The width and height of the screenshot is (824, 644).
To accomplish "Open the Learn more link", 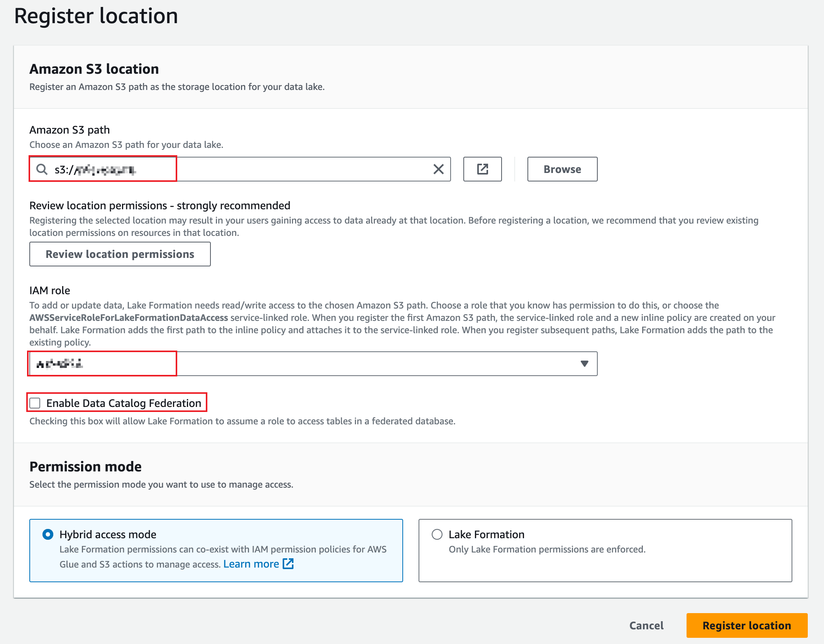I will (x=251, y=564).
